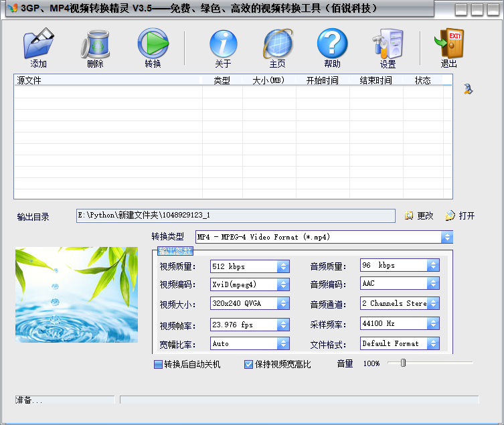Open the 音频质量 96 kbps dropdown
This screenshot has height=425, width=504.
(x=433, y=265)
